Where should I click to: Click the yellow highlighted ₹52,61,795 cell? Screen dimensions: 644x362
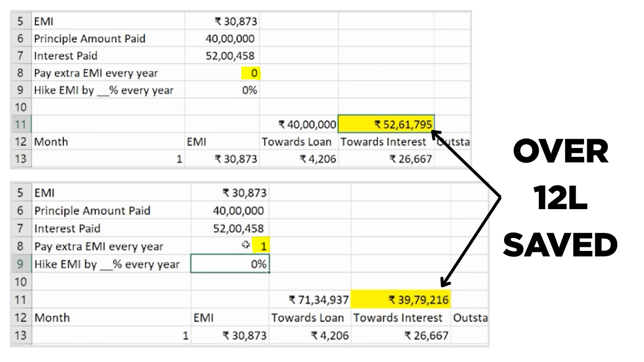click(x=386, y=124)
